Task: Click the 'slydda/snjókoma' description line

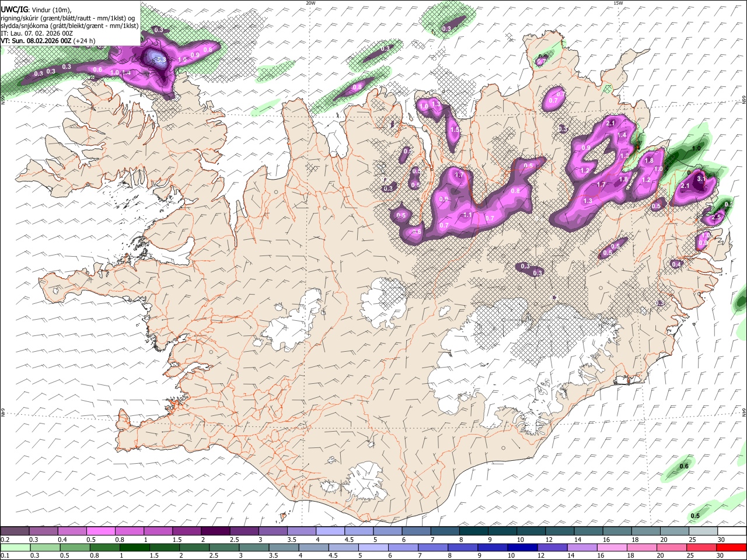Action: [x=69, y=26]
